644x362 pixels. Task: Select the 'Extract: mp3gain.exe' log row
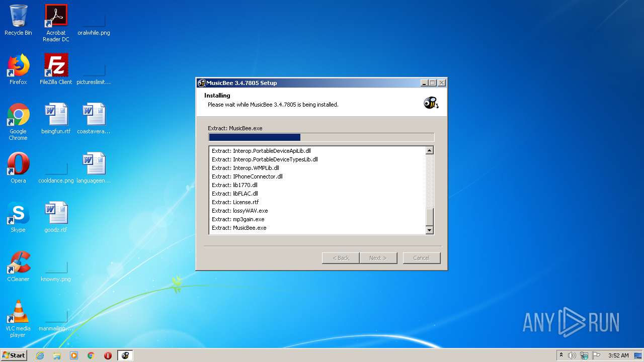(x=317, y=219)
